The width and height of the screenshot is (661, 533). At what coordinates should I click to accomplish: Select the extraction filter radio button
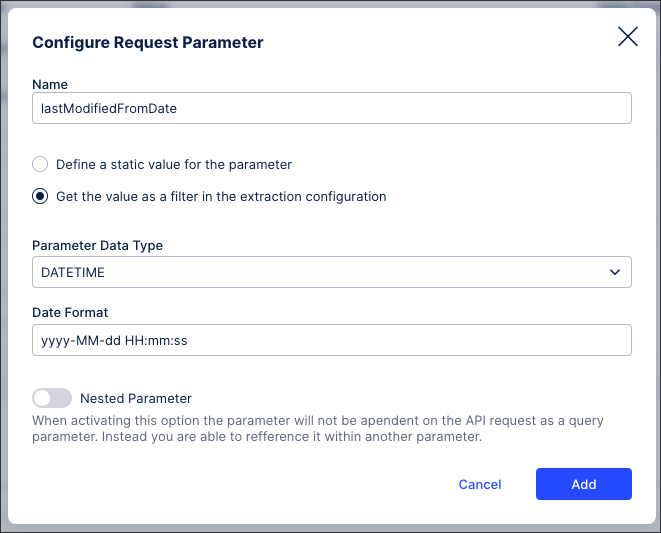(40, 197)
